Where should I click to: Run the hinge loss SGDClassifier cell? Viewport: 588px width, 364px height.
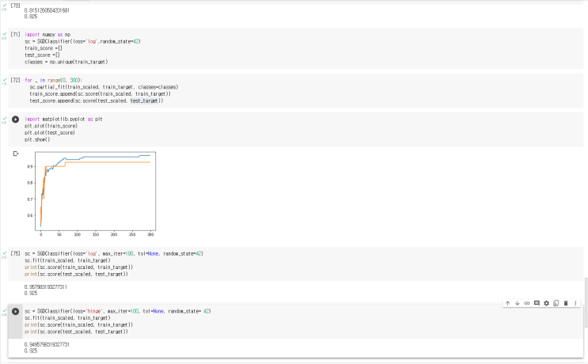click(x=15, y=311)
